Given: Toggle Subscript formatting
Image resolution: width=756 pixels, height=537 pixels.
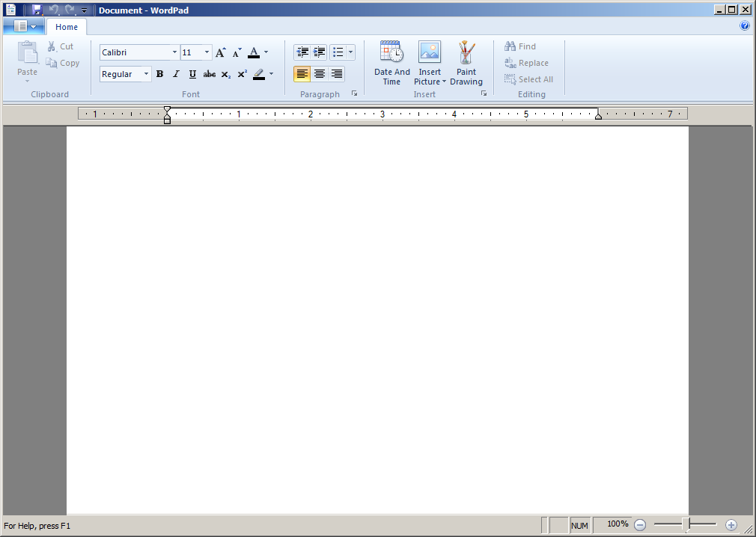Looking at the screenshot, I should 225,74.
